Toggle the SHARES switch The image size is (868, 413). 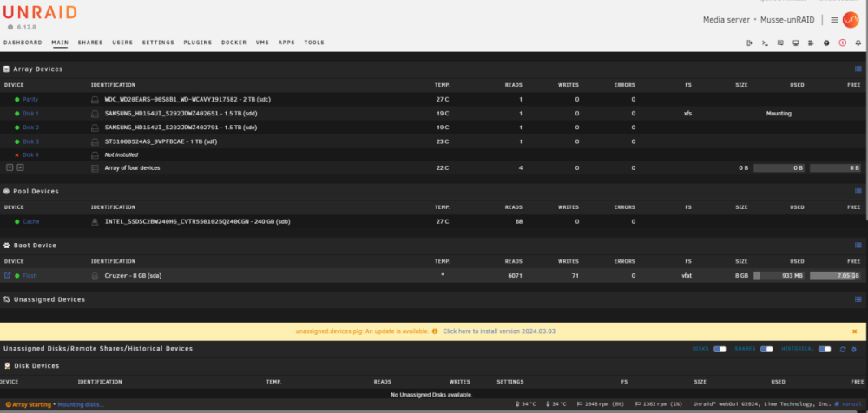pos(766,349)
